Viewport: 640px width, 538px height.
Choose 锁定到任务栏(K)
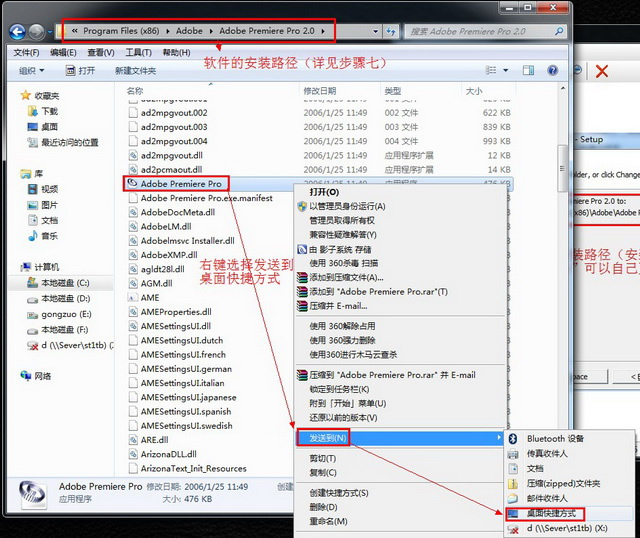339,389
